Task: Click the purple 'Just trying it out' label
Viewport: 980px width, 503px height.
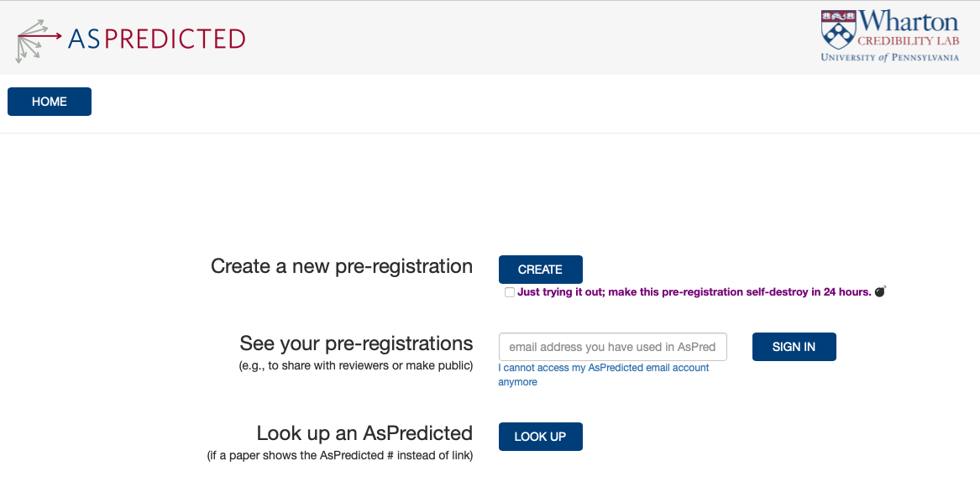Action: [x=694, y=292]
